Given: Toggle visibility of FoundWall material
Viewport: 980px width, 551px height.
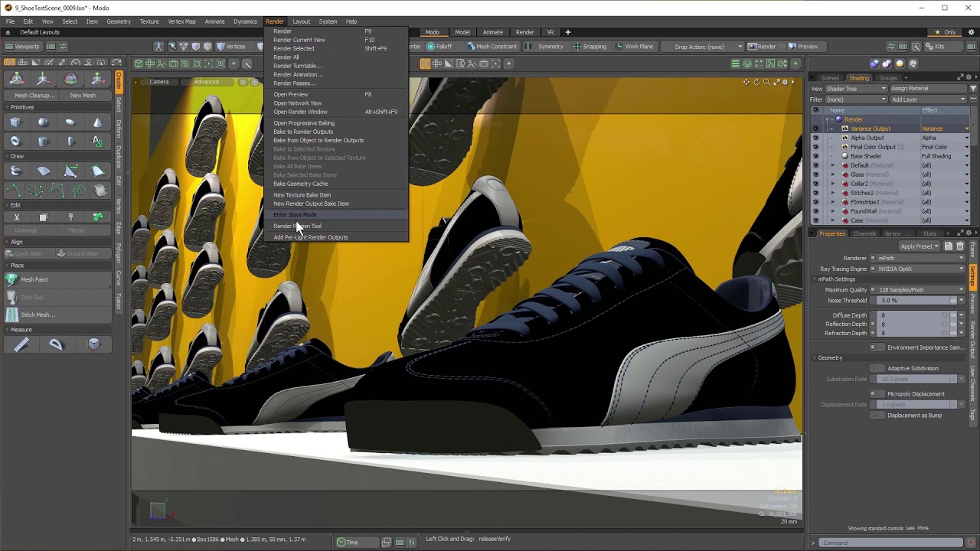Looking at the screenshot, I should click(x=815, y=211).
